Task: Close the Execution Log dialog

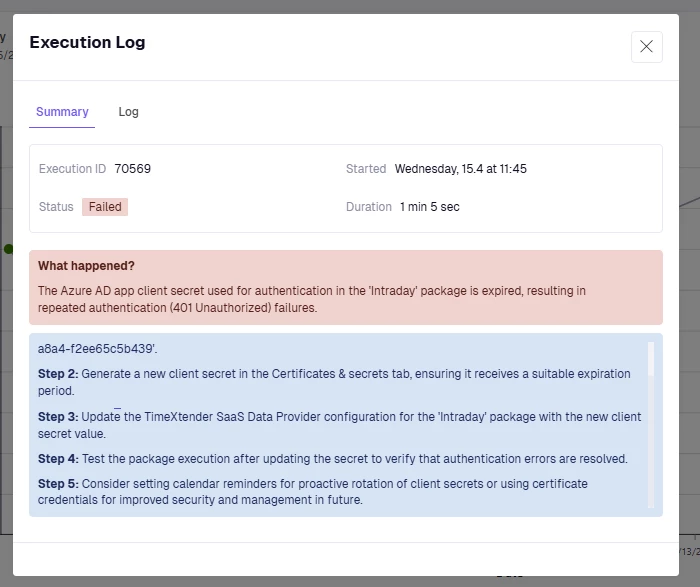Action: 646,47
